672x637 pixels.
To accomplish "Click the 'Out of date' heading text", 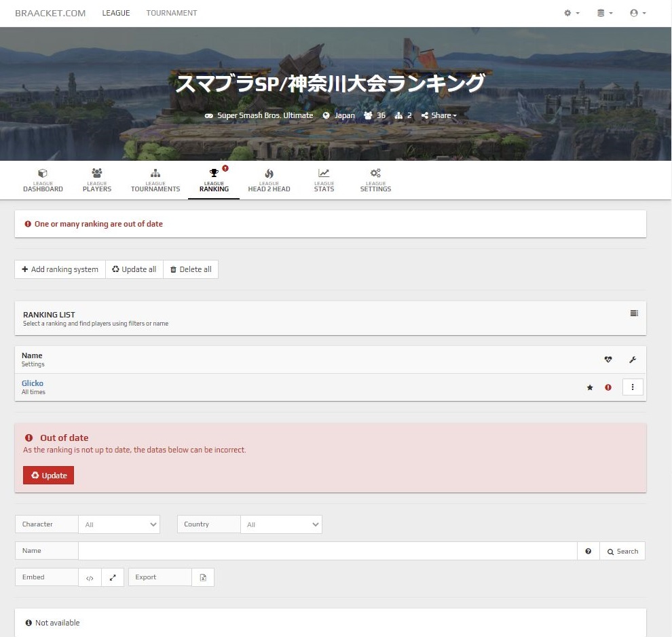I will 64,438.
